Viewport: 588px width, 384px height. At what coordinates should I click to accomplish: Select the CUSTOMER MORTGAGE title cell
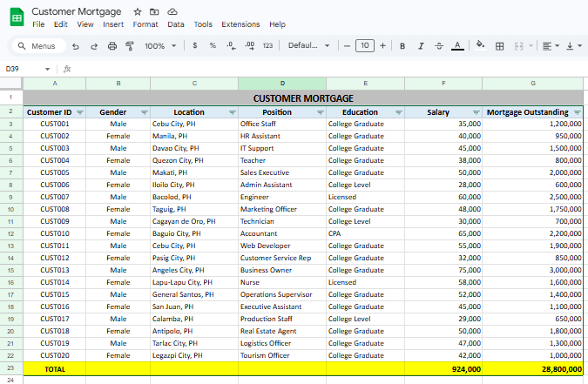tap(303, 98)
